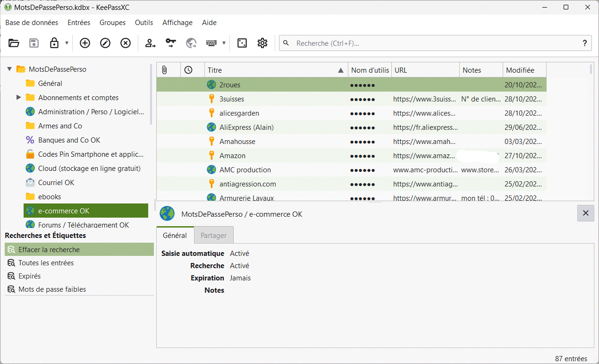The image size is (599, 364).
Task: Select ebooks group folder
Action: 86,197
